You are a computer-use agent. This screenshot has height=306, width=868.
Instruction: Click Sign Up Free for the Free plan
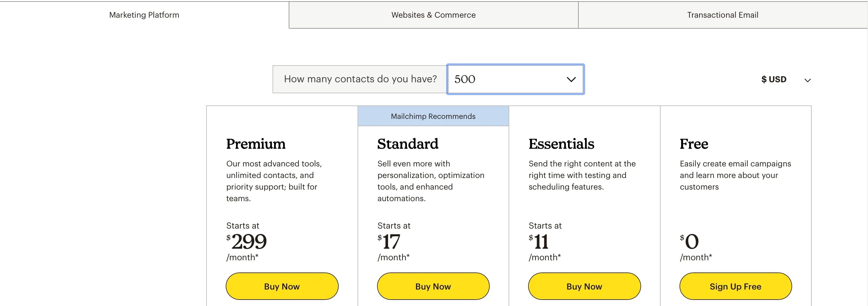coord(735,286)
